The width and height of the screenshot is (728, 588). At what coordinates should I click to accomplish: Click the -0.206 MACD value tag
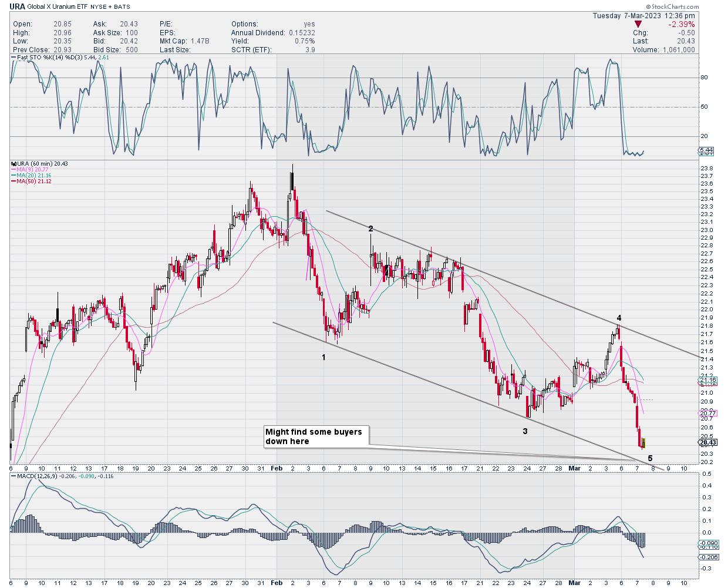709,557
